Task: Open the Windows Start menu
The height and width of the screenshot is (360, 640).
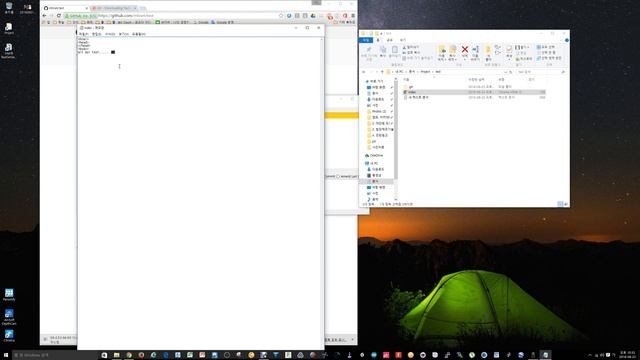Action: coord(6,355)
